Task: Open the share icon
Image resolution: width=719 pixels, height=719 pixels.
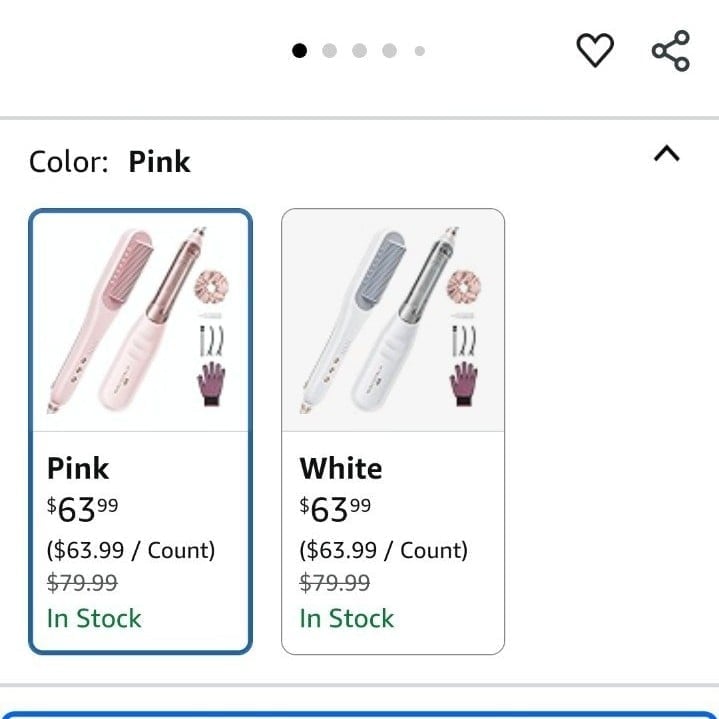Action: pyautogui.click(x=670, y=50)
